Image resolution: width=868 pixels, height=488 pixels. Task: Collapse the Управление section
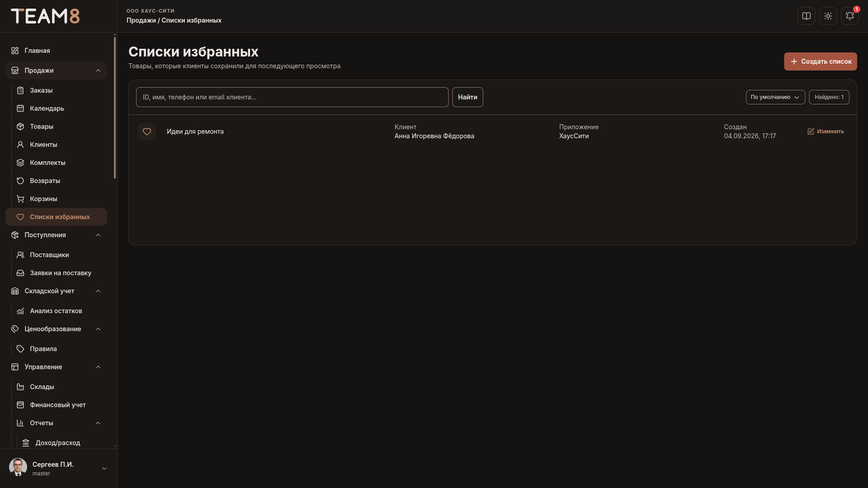click(x=98, y=367)
